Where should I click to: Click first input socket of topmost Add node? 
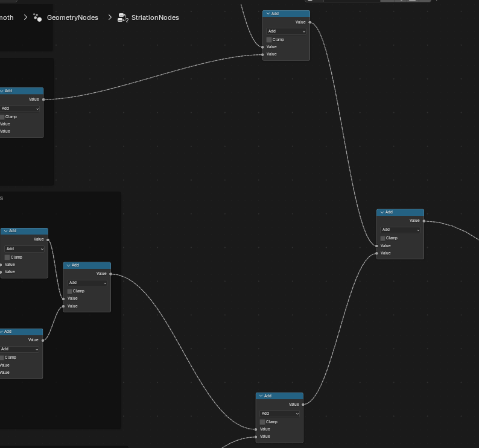click(262, 47)
